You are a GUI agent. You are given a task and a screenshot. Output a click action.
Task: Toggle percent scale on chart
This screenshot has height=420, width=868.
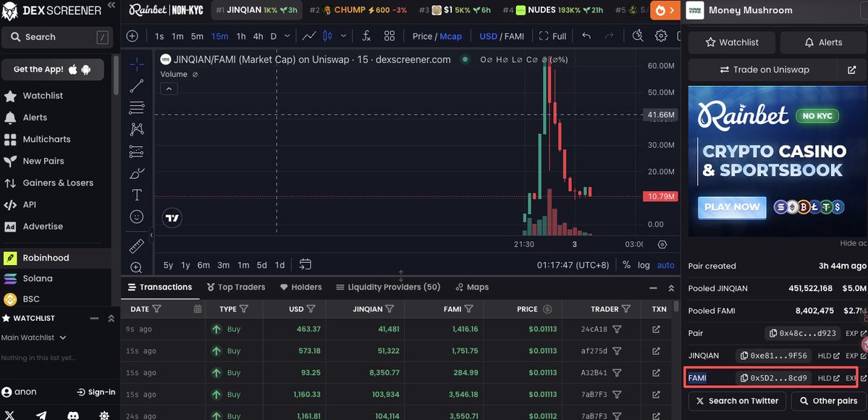(x=626, y=265)
